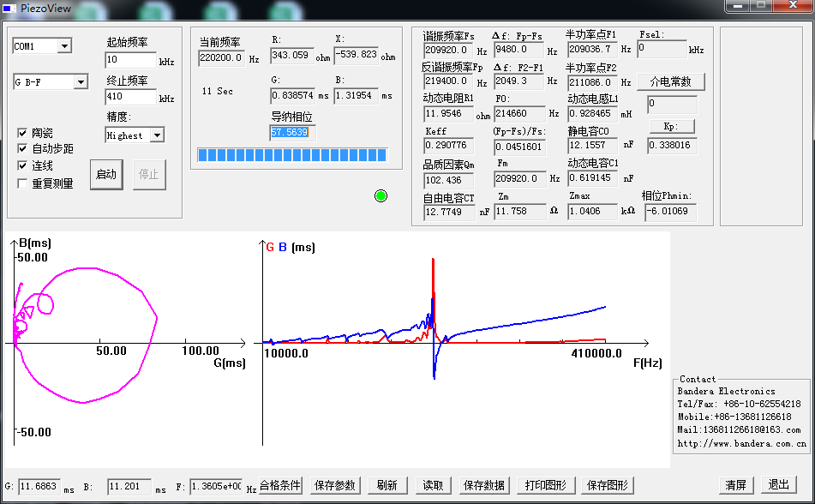Click the 相位Phmin field -6.01069
Viewport: 815px width, 504px height.
(x=670, y=212)
